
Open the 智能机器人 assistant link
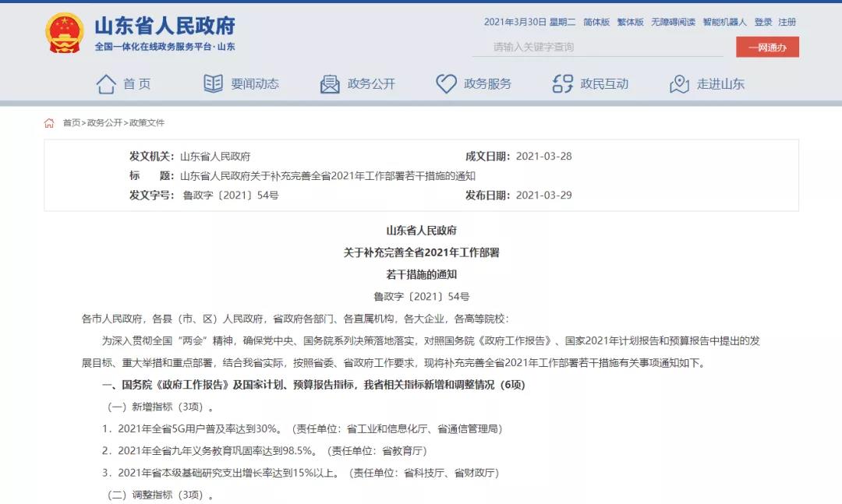[724, 23]
